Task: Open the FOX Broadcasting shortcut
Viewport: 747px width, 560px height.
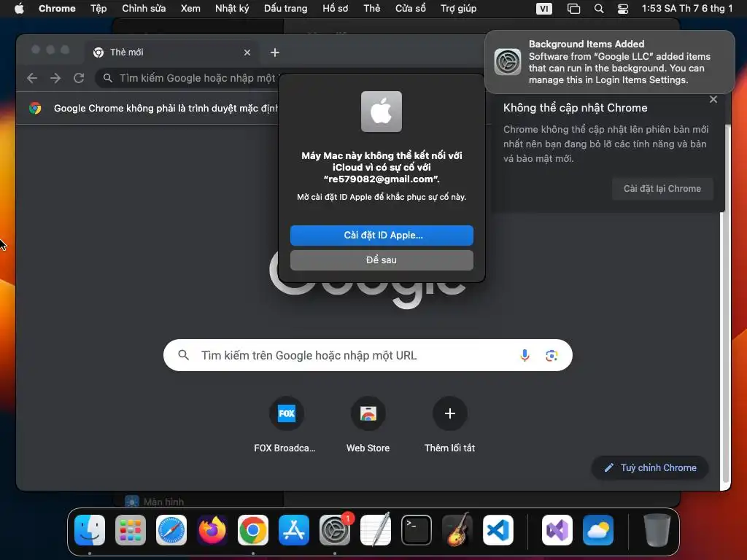Action: (286, 425)
